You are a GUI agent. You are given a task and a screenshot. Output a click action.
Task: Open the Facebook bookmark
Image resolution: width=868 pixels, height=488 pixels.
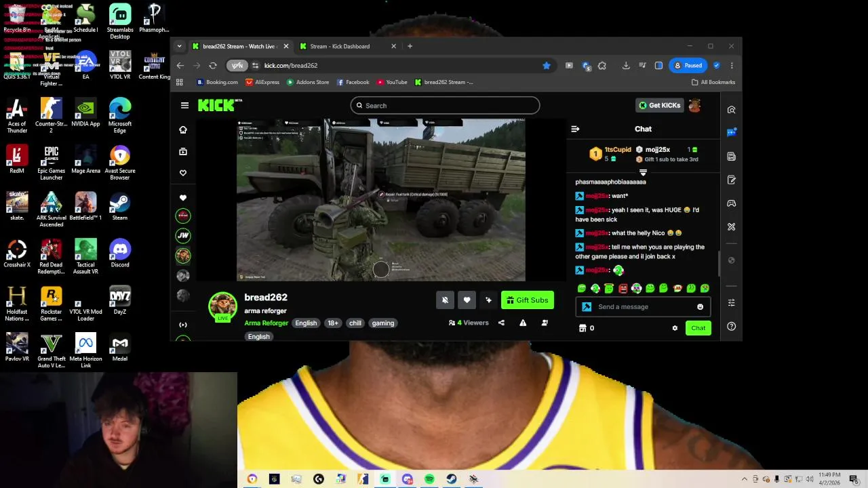coord(353,82)
